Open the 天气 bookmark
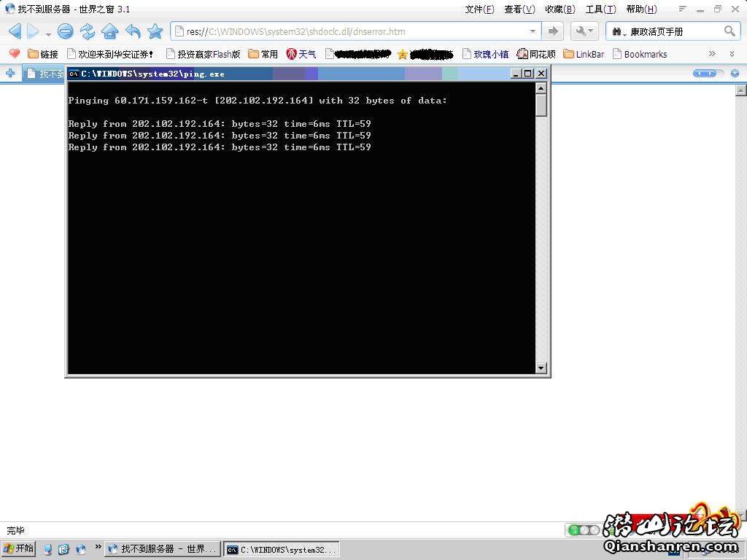This screenshot has width=747, height=560. coord(301,54)
